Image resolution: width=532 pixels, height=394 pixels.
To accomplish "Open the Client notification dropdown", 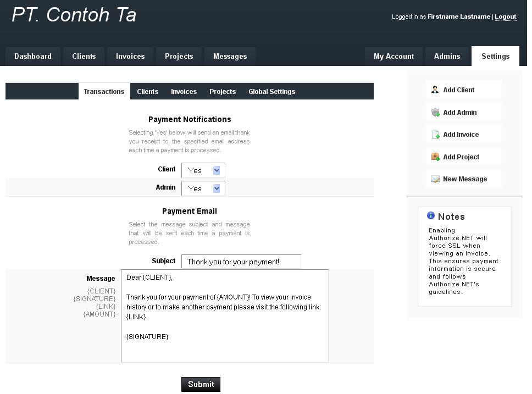I will coord(203,170).
